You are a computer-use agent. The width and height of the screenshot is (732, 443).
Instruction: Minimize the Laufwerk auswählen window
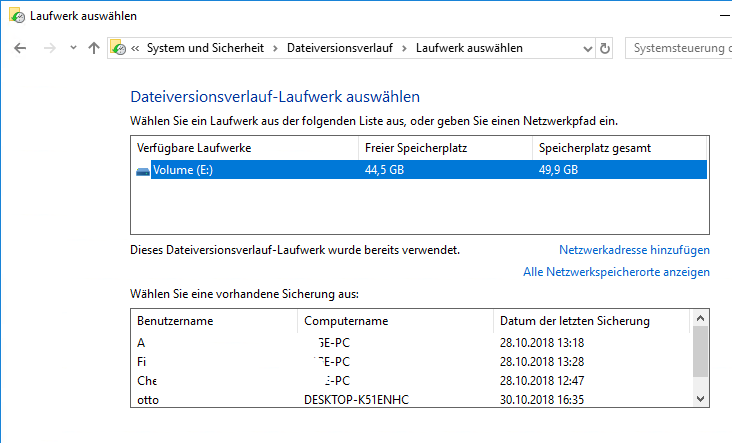[725, 15]
